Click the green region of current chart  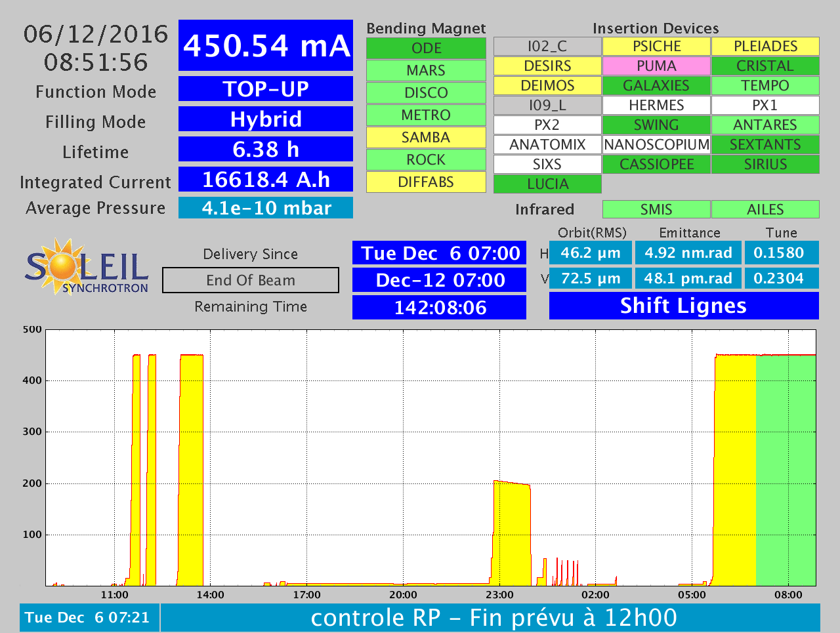click(x=786, y=470)
